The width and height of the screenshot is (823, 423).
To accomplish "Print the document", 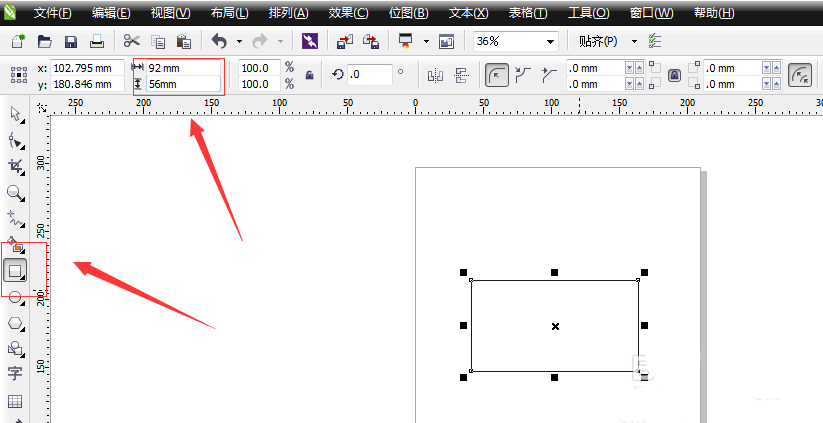I will coord(97,41).
